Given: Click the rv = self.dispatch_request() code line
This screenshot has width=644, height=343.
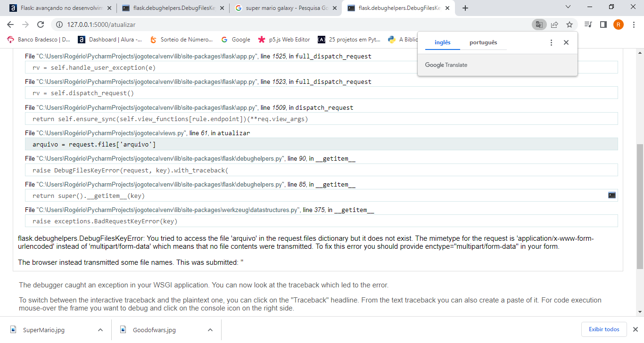Looking at the screenshot, I should (x=322, y=93).
